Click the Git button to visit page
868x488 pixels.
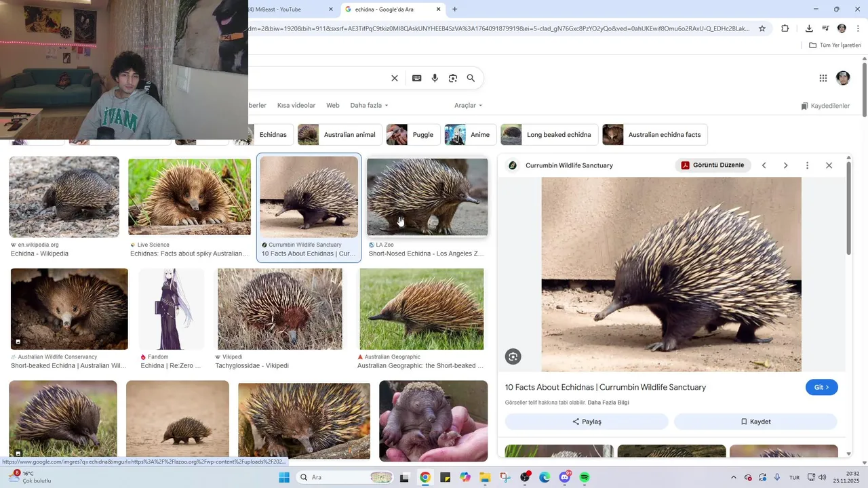822,387
